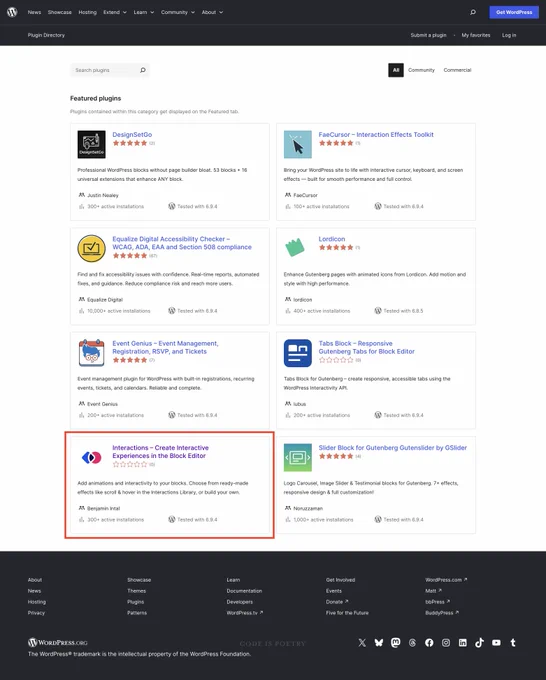Expand the Extend menu

[115, 12]
